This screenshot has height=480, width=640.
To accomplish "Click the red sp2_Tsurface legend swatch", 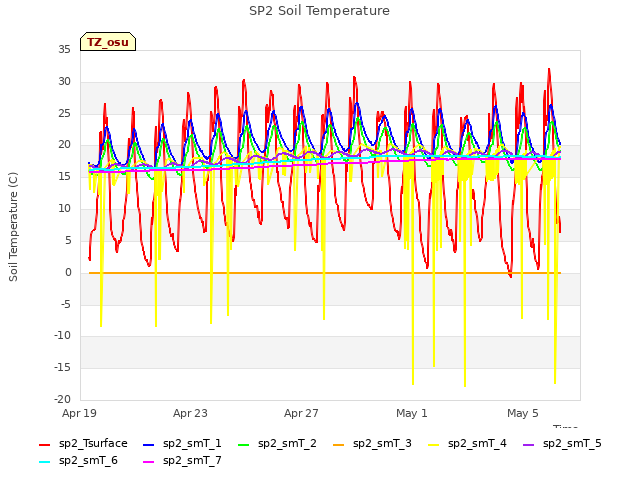I will pyautogui.click(x=44, y=444).
